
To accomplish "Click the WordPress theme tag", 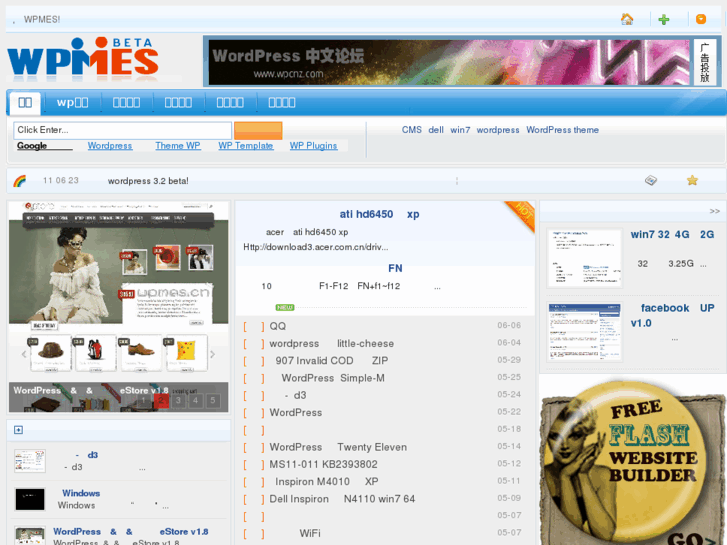I will [x=562, y=130].
